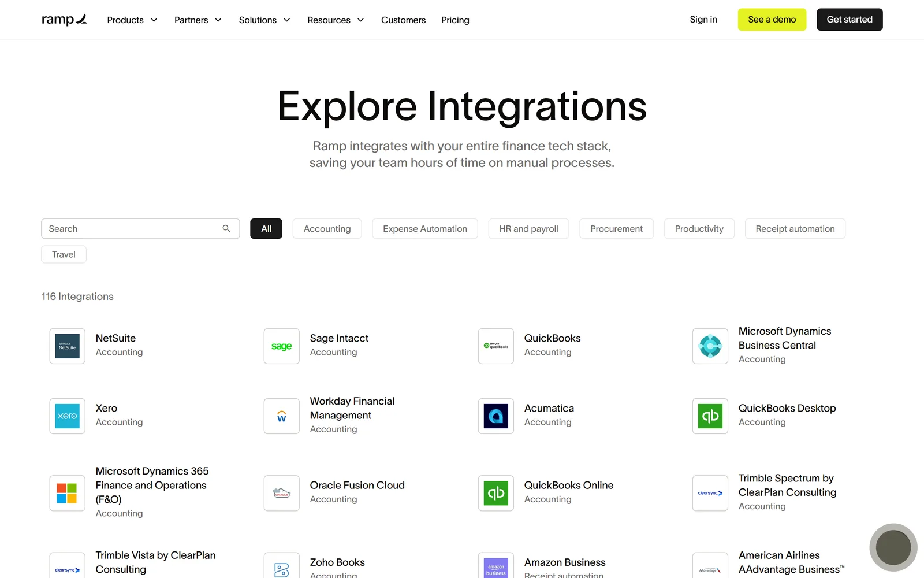
Task: Open the Amazon Business logo tile
Action: point(495,566)
